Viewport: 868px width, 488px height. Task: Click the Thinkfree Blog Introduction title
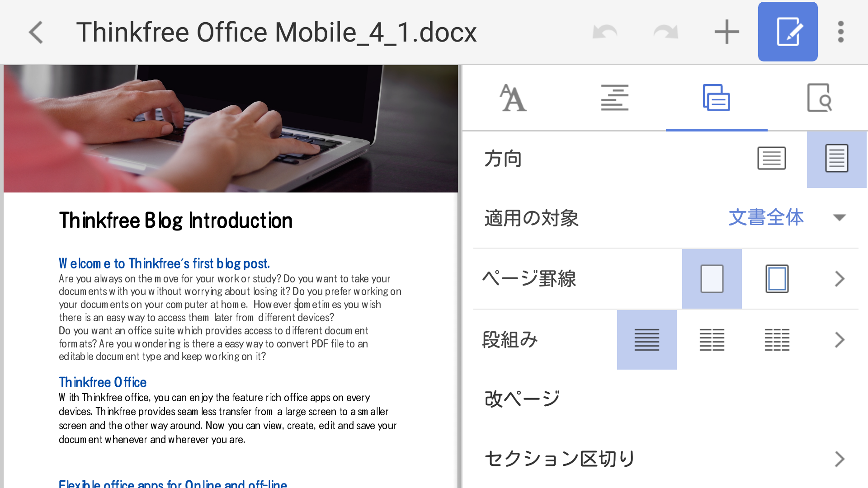coord(176,221)
